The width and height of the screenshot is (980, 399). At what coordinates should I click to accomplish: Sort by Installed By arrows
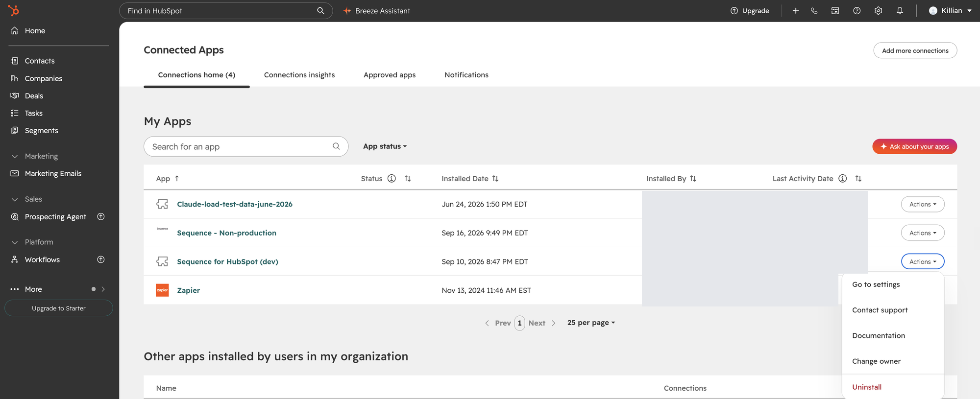tap(693, 178)
